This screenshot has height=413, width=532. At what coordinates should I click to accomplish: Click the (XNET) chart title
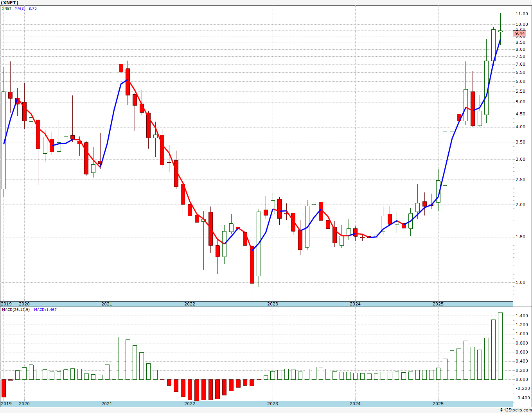click(10, 2)
